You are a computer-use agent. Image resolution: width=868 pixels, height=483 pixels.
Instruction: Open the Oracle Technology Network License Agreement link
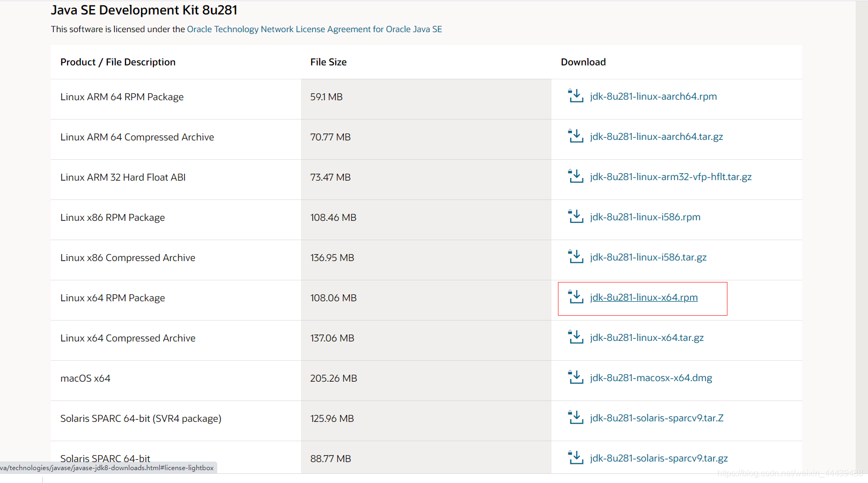point(314,29)
